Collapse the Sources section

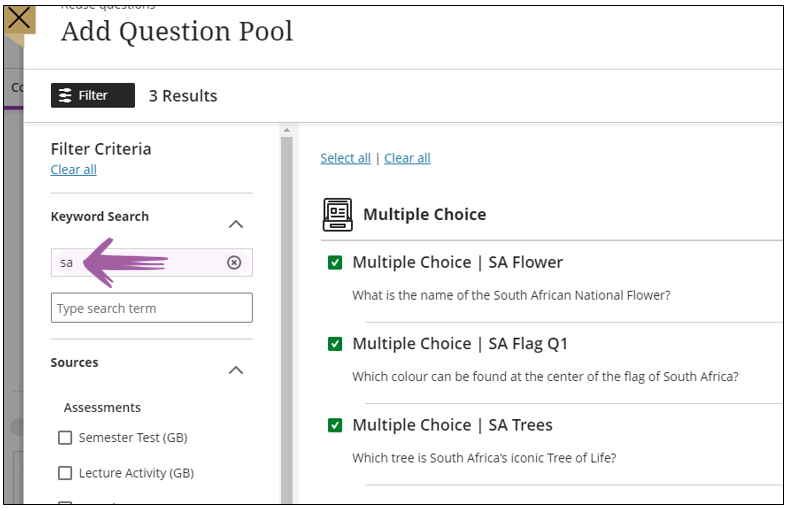236,371
